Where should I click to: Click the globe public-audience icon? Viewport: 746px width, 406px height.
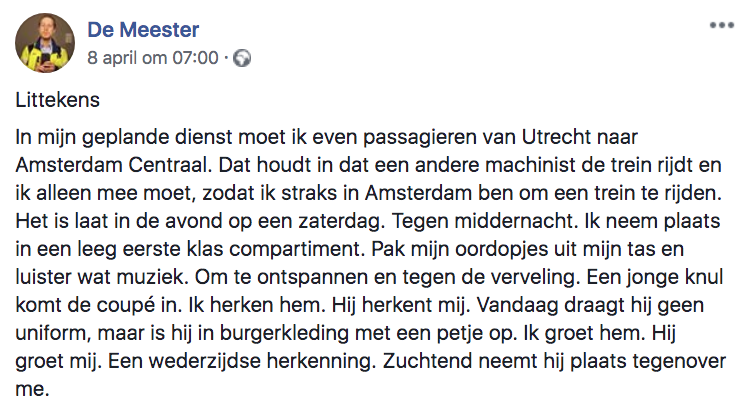click(x=242, y=58)
